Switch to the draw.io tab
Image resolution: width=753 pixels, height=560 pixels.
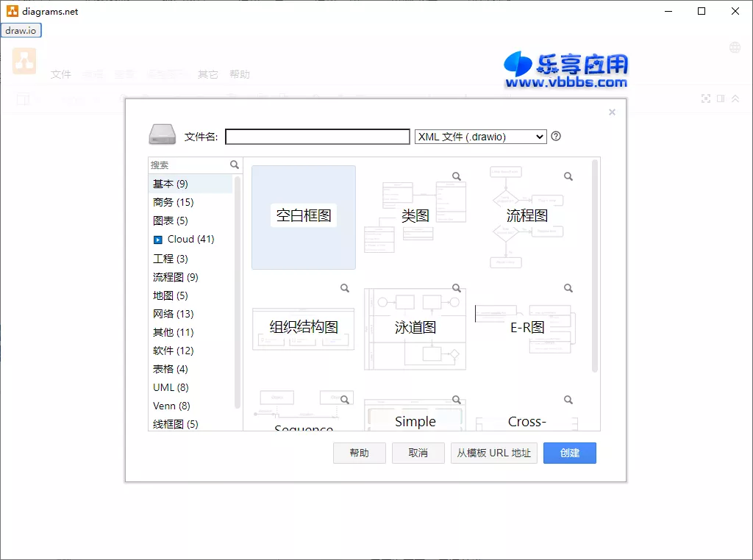[21, 30]
